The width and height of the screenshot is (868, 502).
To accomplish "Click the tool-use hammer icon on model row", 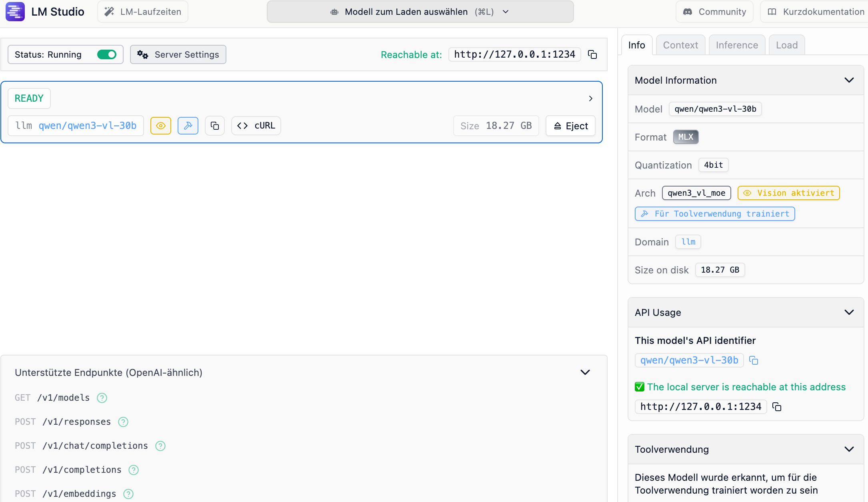I will 188,126.
